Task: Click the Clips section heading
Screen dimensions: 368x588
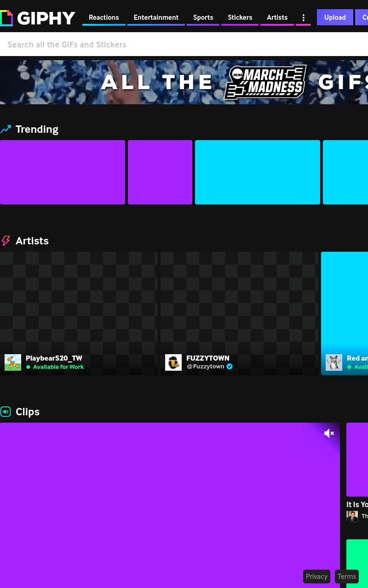Action: point(28,412)
